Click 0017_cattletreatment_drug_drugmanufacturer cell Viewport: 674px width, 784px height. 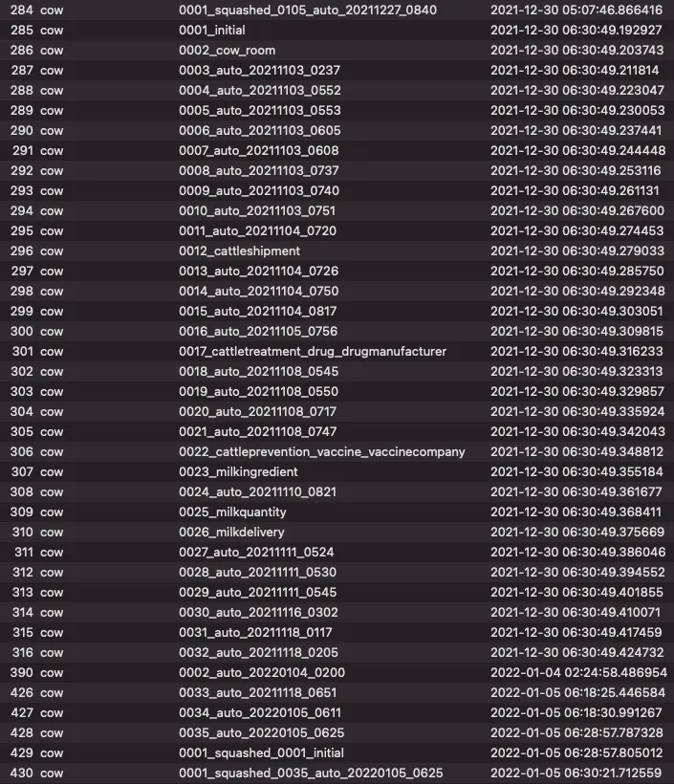tap(313, 351)
